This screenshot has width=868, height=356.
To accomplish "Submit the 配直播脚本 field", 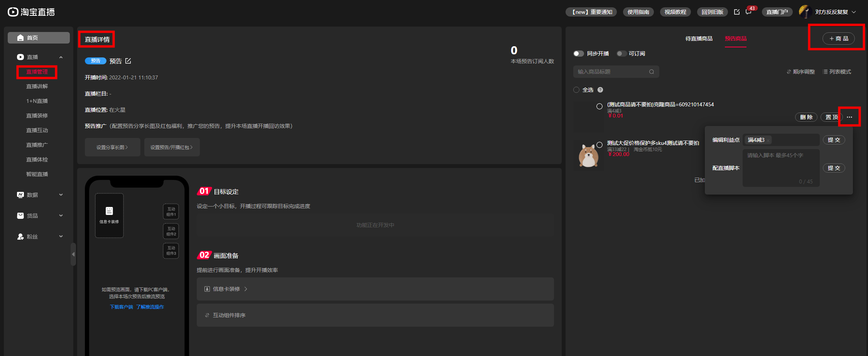I will click(834, 168).
